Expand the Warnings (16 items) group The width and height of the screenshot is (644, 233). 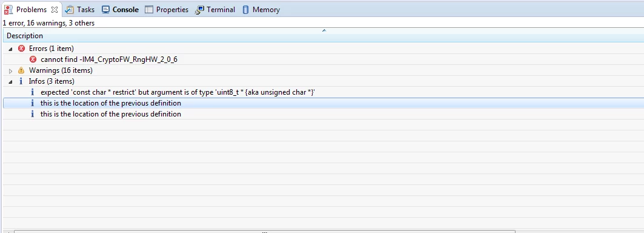11,71
